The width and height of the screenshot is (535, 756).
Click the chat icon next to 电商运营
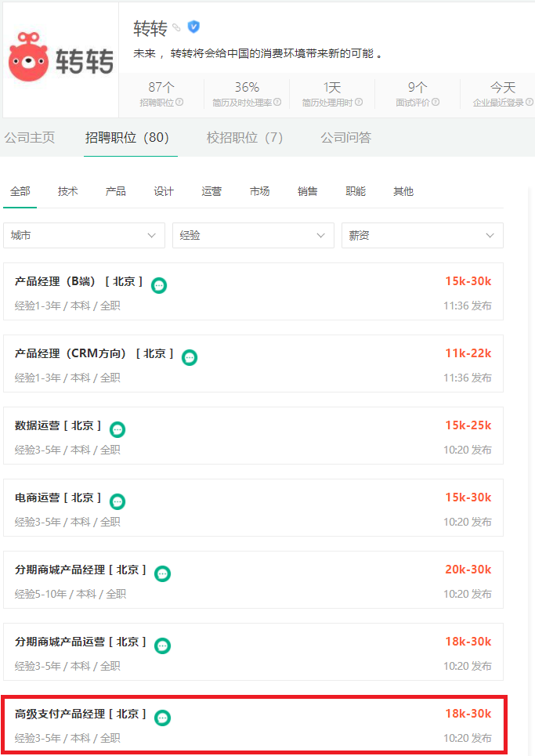point(117,501)
